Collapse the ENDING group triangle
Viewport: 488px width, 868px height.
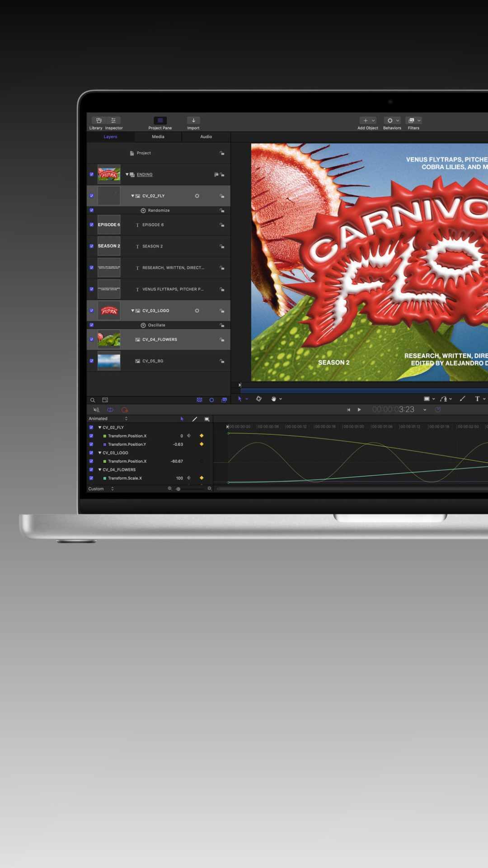(x=127, y=175)
